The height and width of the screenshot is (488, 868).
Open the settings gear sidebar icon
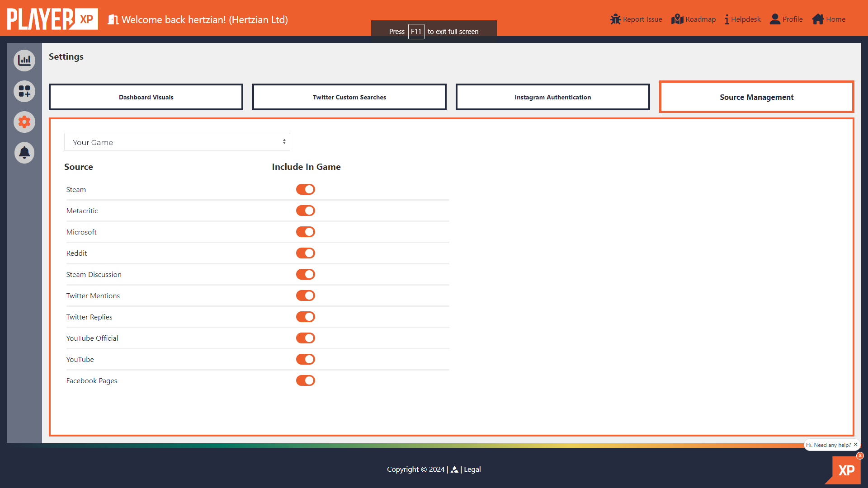[x=24, y=122]
